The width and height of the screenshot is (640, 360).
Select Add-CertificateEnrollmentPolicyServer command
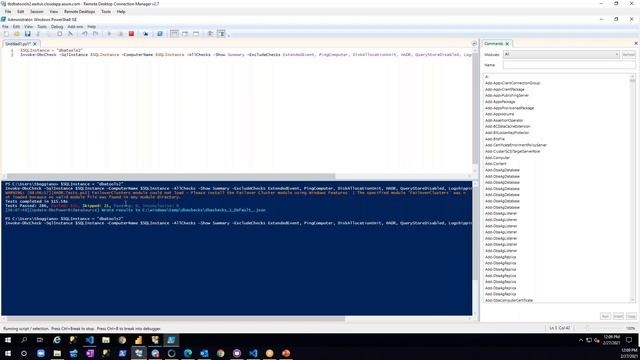tap(516, 145)
